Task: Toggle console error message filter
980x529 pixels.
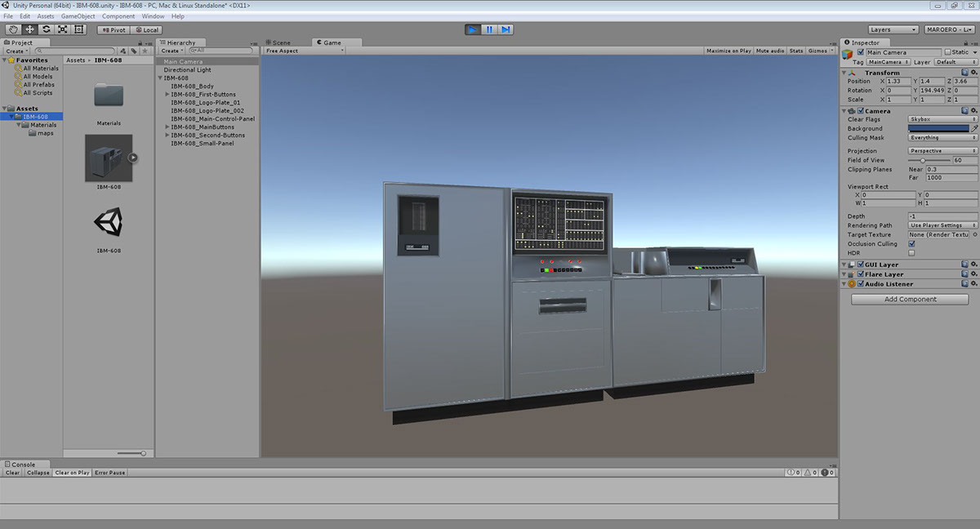Action: click(828, 473)
